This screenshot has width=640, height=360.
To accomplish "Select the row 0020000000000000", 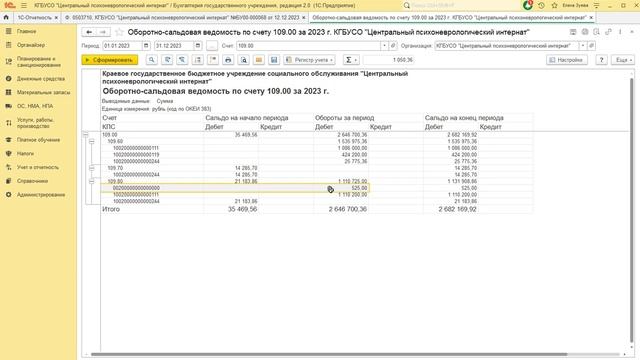I will pos(235,188).
